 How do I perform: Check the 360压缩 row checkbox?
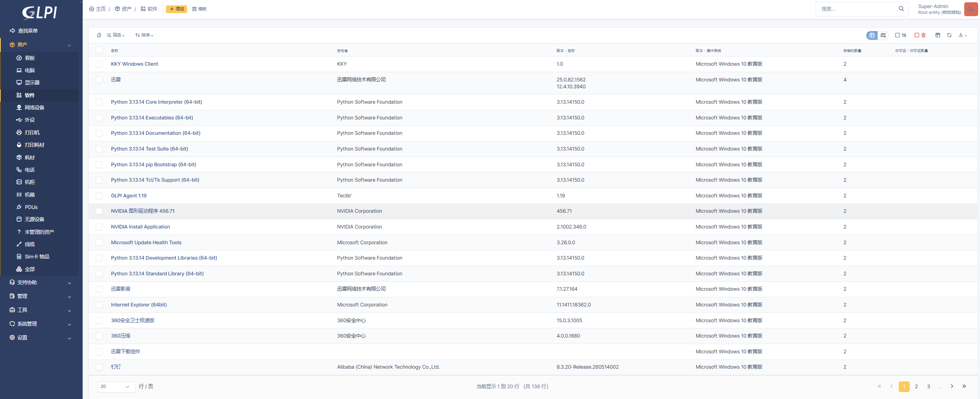tap(99, 336)
